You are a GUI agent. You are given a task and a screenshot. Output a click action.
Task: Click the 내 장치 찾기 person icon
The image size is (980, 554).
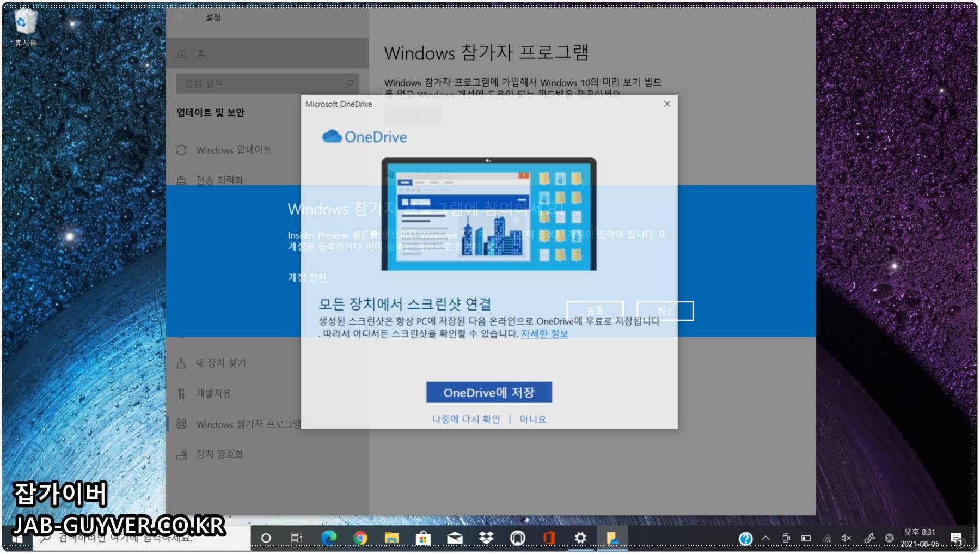tap(181, 363)
